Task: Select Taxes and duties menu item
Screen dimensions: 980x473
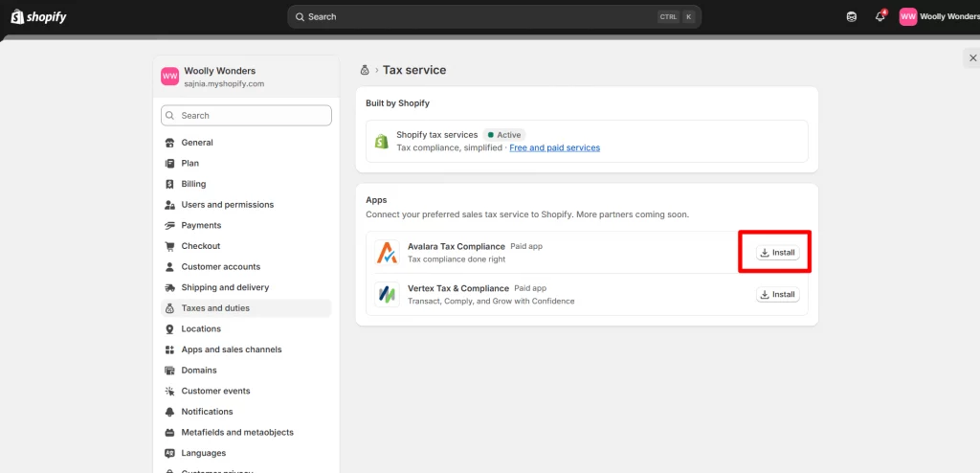Action: click(x=246, y=307)
